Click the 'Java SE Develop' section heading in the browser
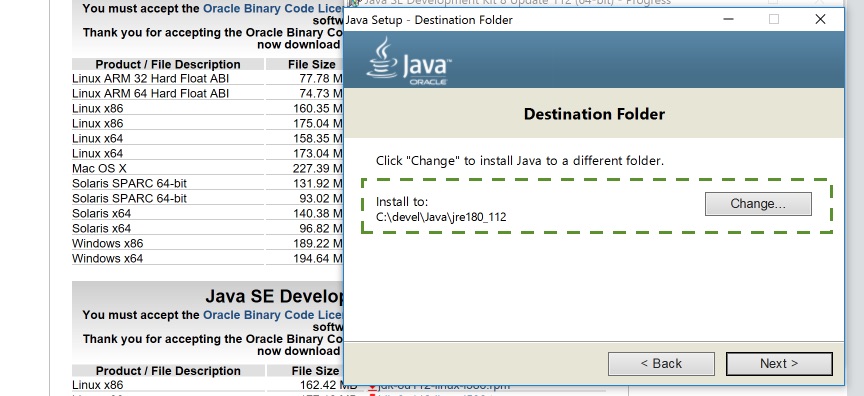This screenshot has height=396, width=864. 274,296
